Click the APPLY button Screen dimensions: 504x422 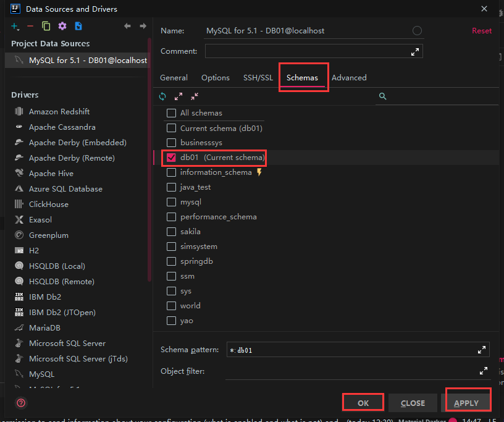click(x=466, y=403)
